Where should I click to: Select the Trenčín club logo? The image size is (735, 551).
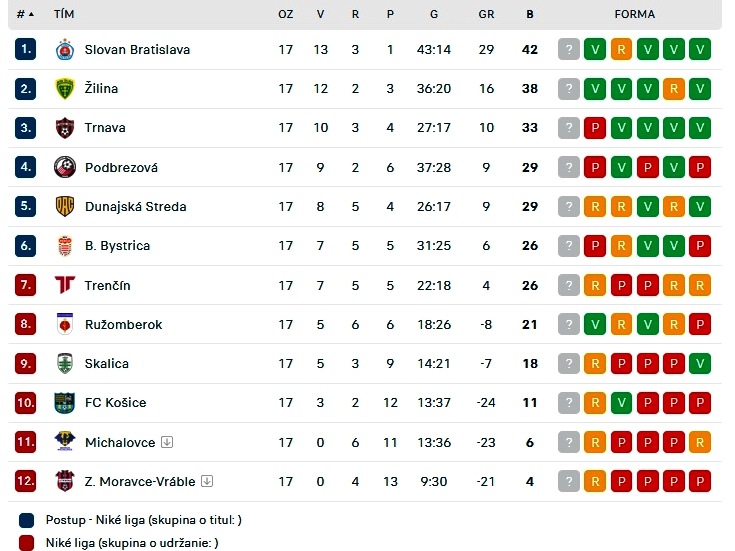[x=65, y=285]
